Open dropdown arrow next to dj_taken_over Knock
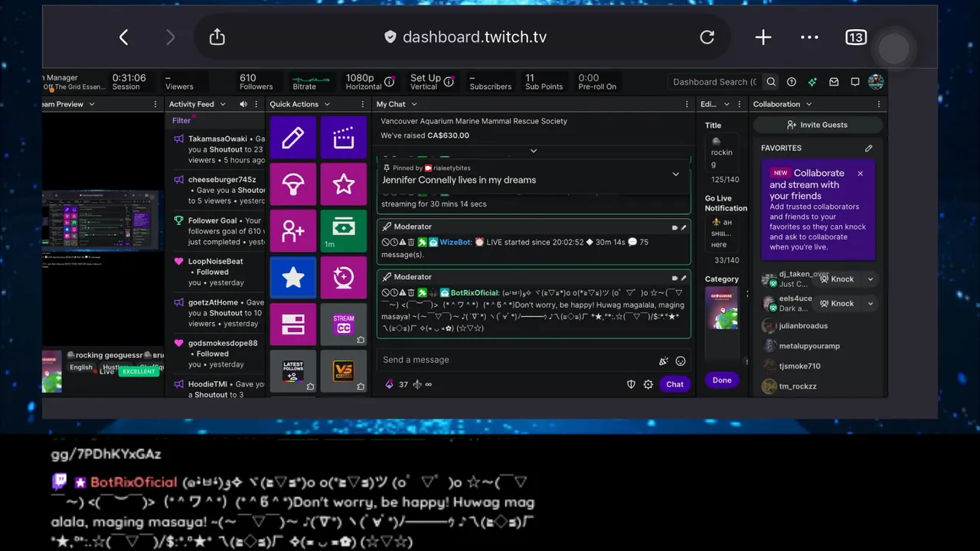 click(870, 279)
